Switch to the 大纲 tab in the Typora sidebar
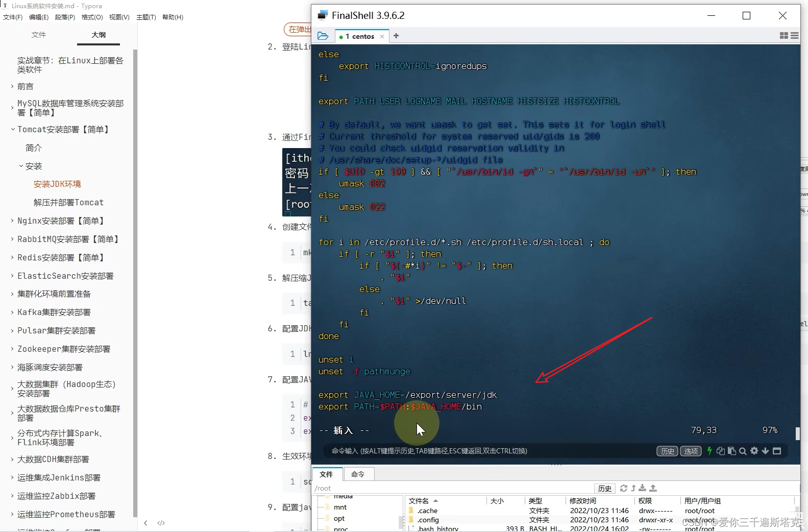Screen dimensions: 808x532 pos(99,35)
